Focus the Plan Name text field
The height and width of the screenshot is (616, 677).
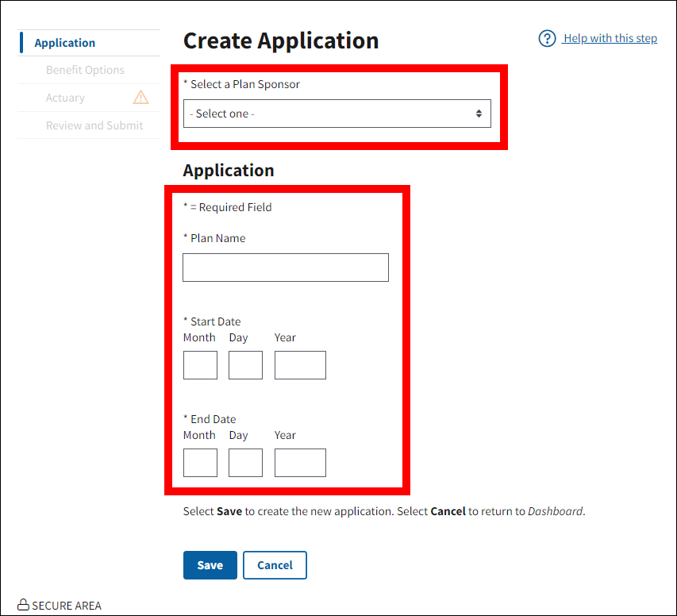[x=286, y=268]
